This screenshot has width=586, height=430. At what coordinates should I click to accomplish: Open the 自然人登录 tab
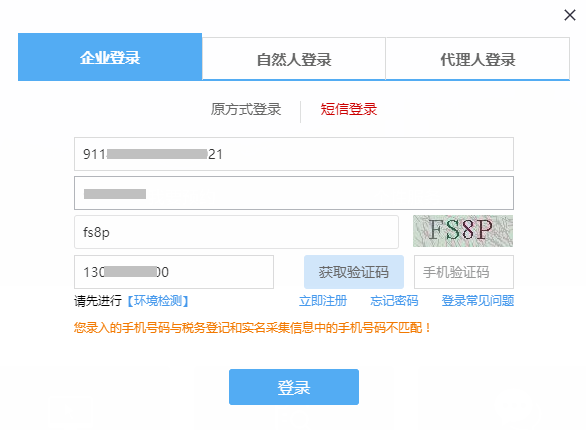point(294,59)
